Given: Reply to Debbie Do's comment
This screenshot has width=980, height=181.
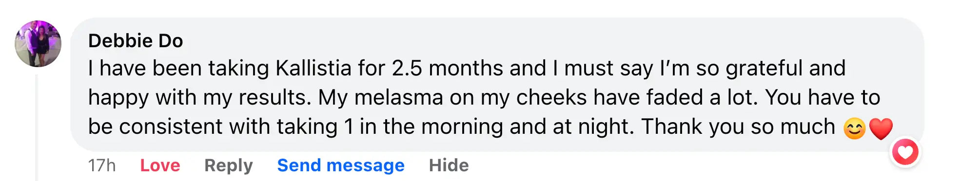Looking at the screenshot, I should coord(229,165).
